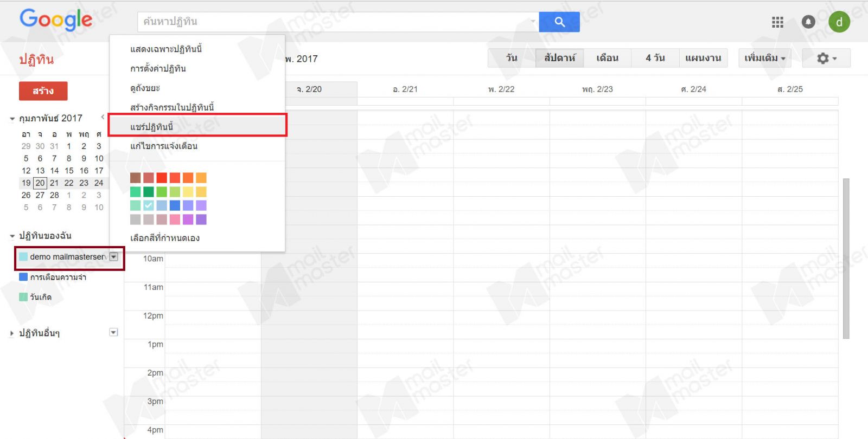
Task: Click the พ. 2/22 column header
Action: [501, 89]
